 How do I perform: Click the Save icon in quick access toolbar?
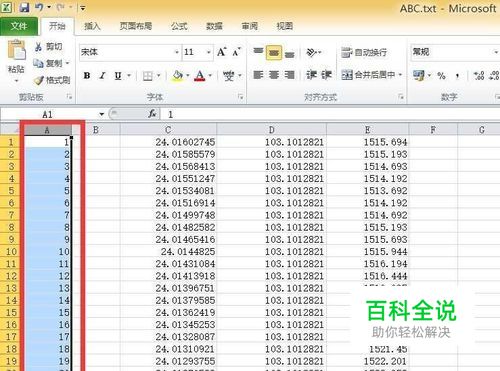[24, 7]
